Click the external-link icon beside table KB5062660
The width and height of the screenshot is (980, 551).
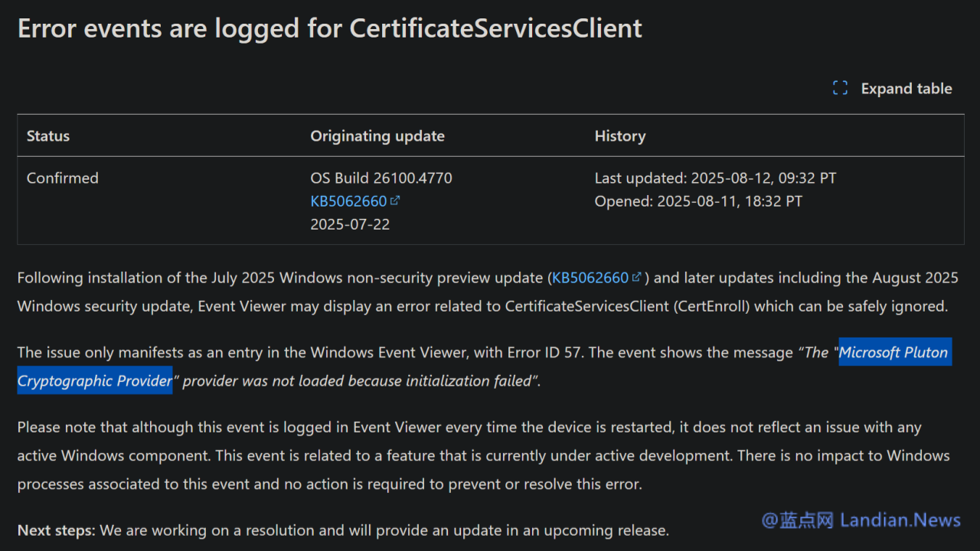coord(395,201)
